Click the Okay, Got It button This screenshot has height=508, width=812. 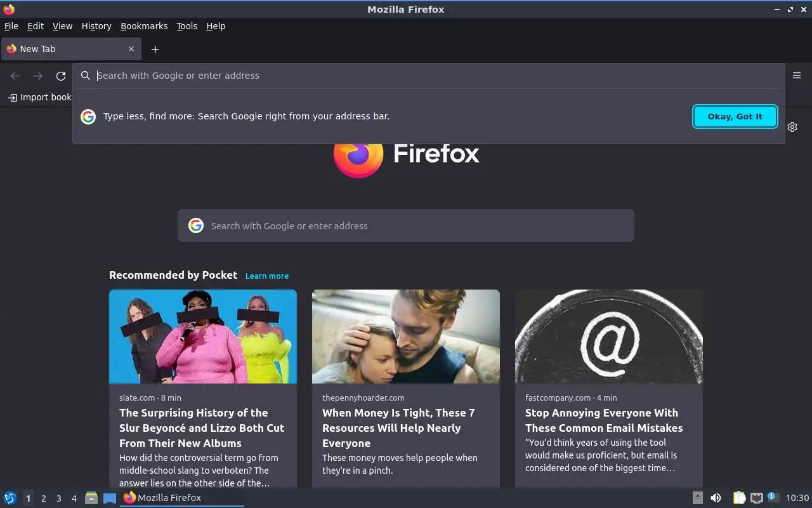[735, 116]
